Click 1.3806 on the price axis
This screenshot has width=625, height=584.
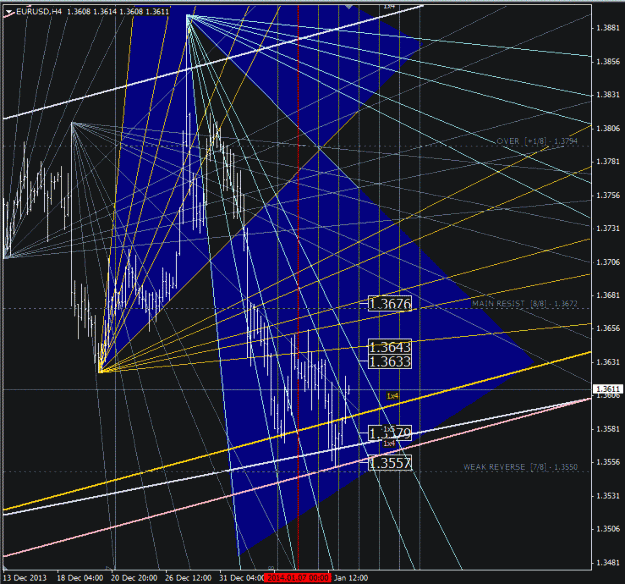coord(608,128)
